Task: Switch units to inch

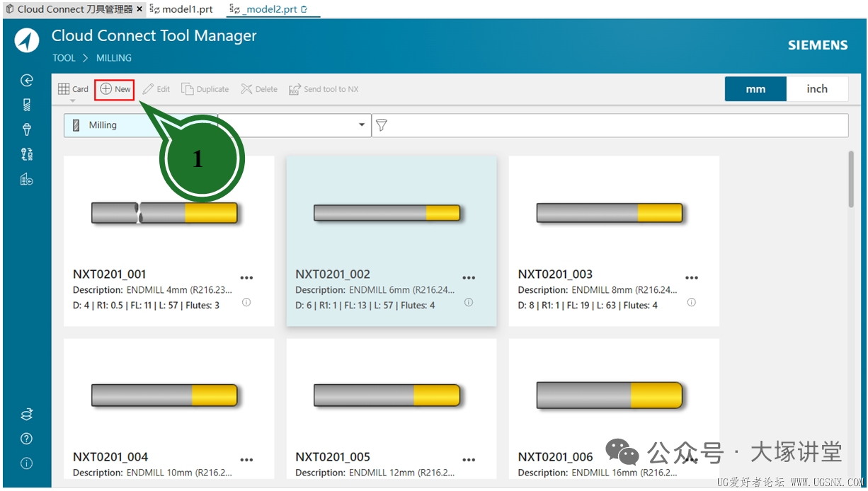Action: [x=817, y=89]
